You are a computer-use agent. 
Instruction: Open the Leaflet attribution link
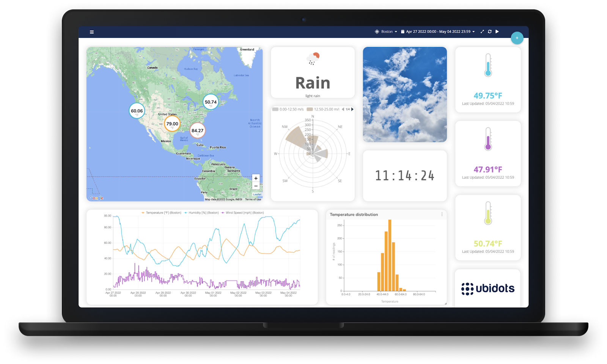tap(257, 195)
